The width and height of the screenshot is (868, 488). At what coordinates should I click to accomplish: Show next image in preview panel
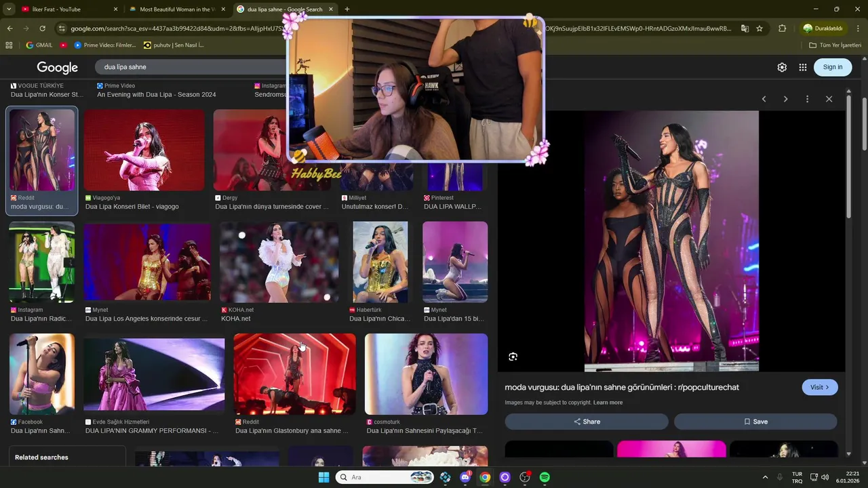[785, 99]
